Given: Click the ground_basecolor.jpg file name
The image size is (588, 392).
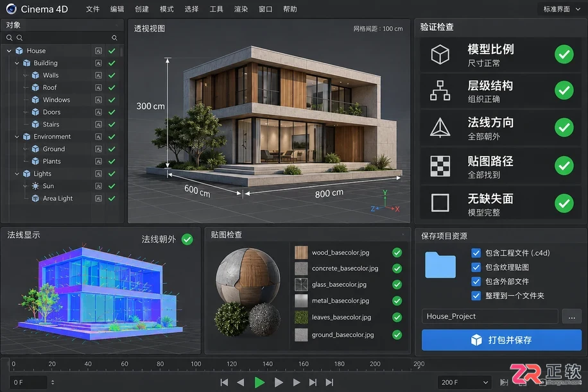Looking at the screenshot, I should click(343, 335).
